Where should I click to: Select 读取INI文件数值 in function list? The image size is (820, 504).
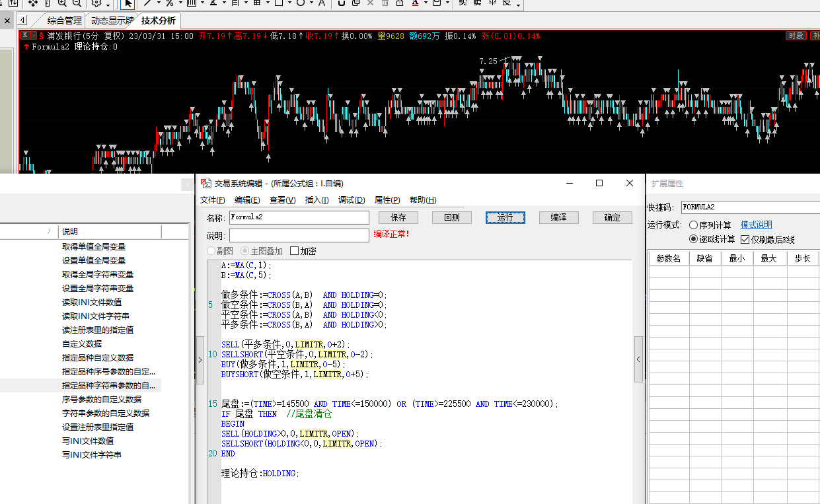92,303
